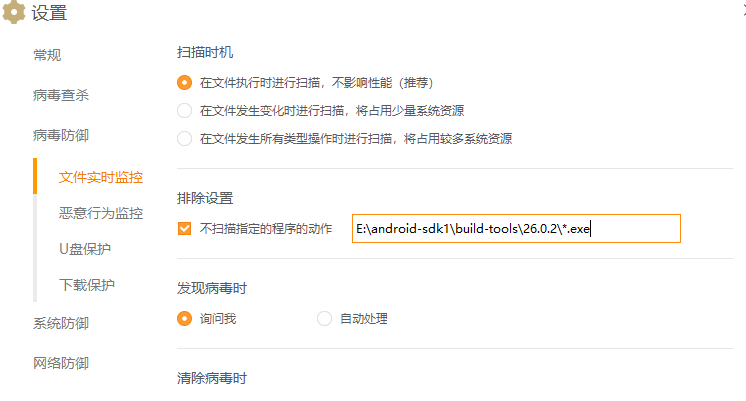The height and width of the screenshot is (401, 746).
Task: Open the 常规 settings section
Action: pos(54,55)
